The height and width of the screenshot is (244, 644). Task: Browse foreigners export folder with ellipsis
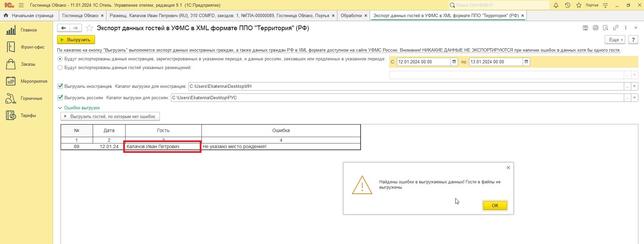click(x=627, y=86)
